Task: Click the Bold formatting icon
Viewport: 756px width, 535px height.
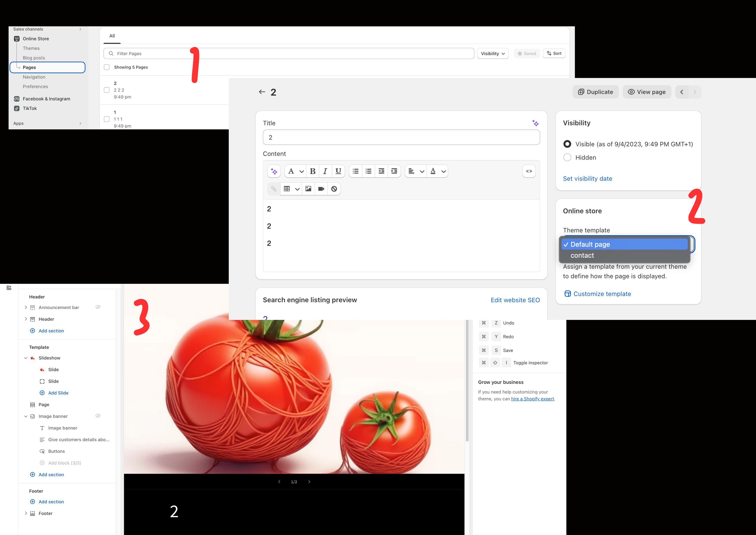Action: [313, 171]
